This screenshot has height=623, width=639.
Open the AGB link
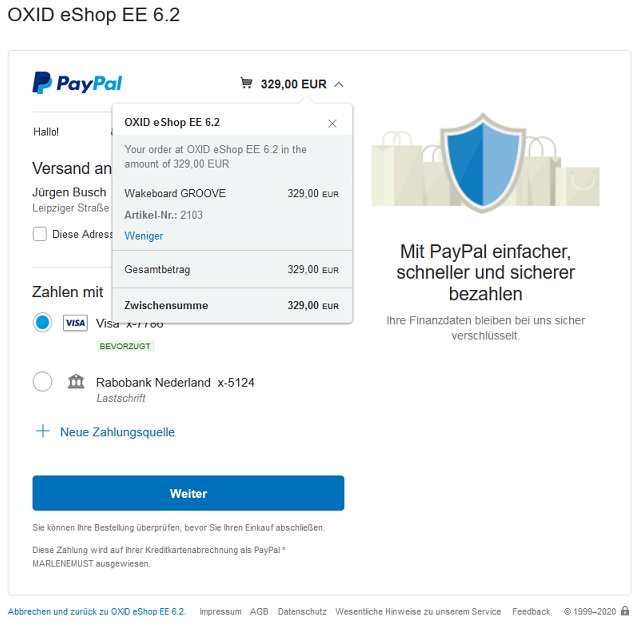click(259, 612)
